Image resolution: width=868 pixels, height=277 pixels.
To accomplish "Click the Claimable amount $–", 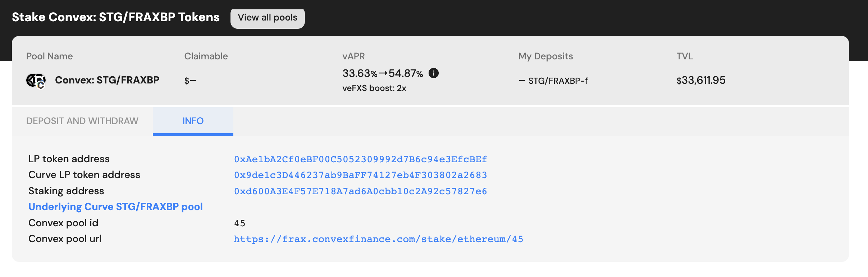I will coord(190,81).
